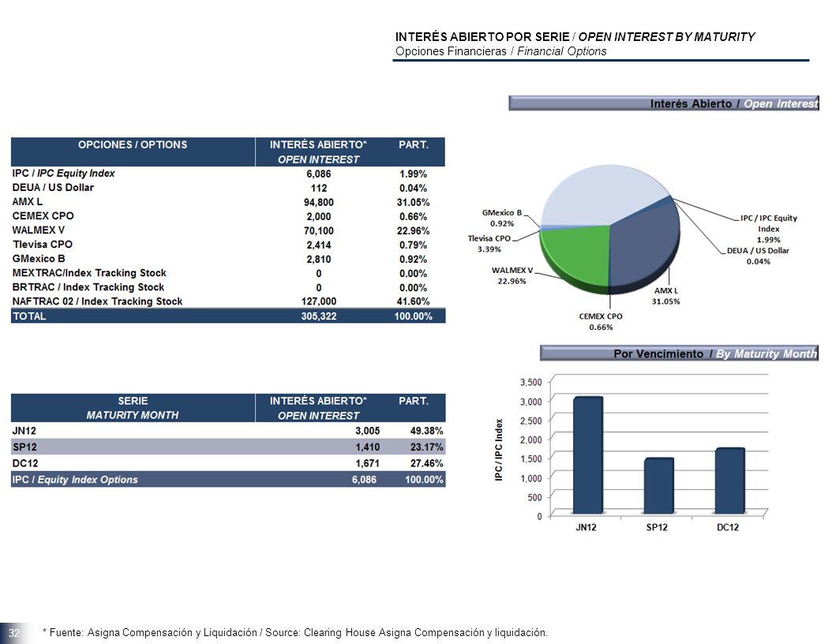Click the 'AMX L 31.05%' pie label
832x644 pixels.
pyautogui.click(x=666, y=296)
